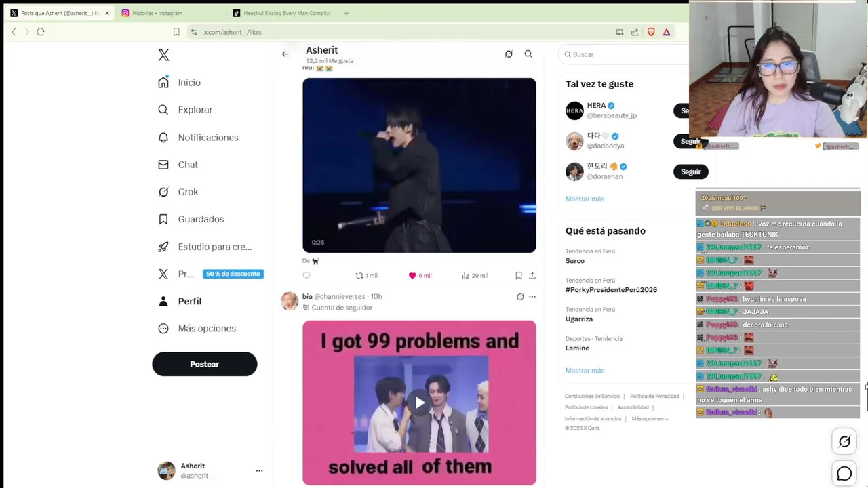
Task: Play the concert video in the post
Action: point(419,165)
